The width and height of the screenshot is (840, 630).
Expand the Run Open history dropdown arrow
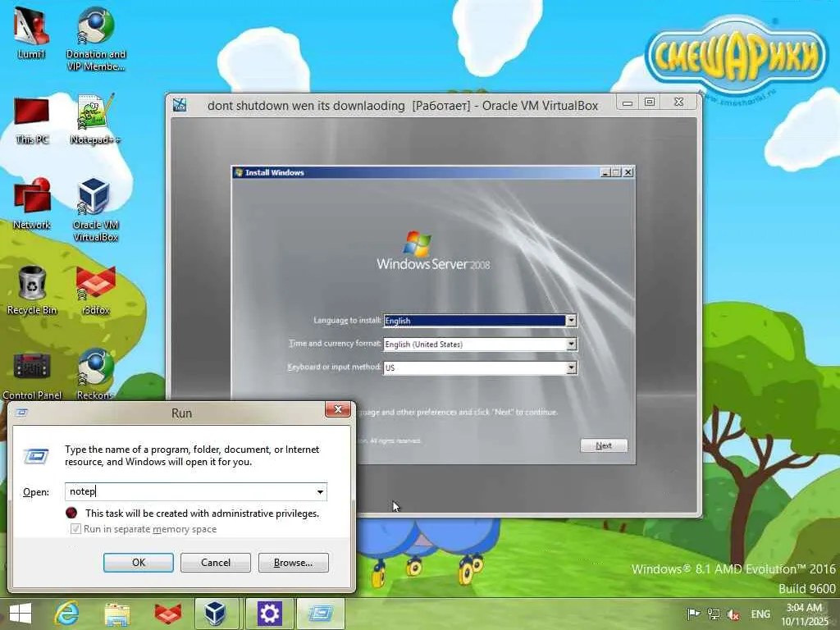(320, 492)
